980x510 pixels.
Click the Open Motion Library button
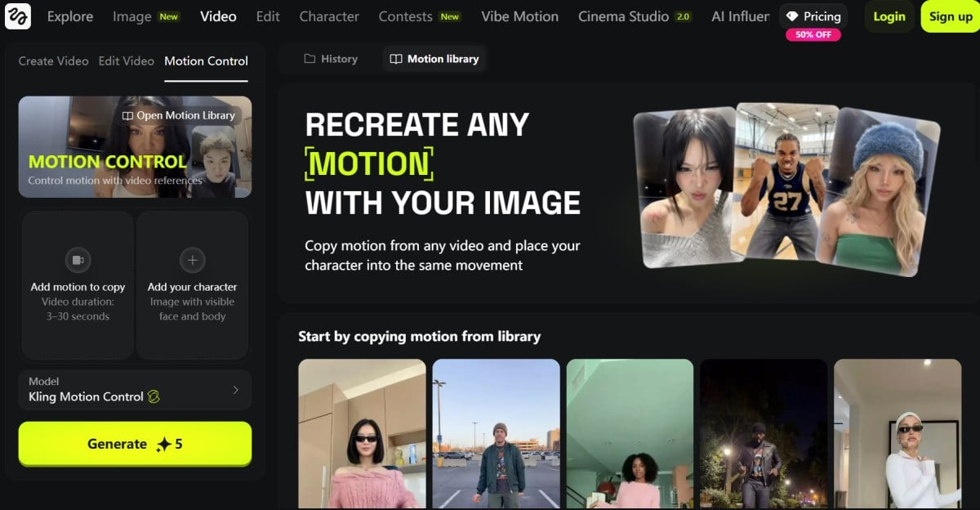179,115
